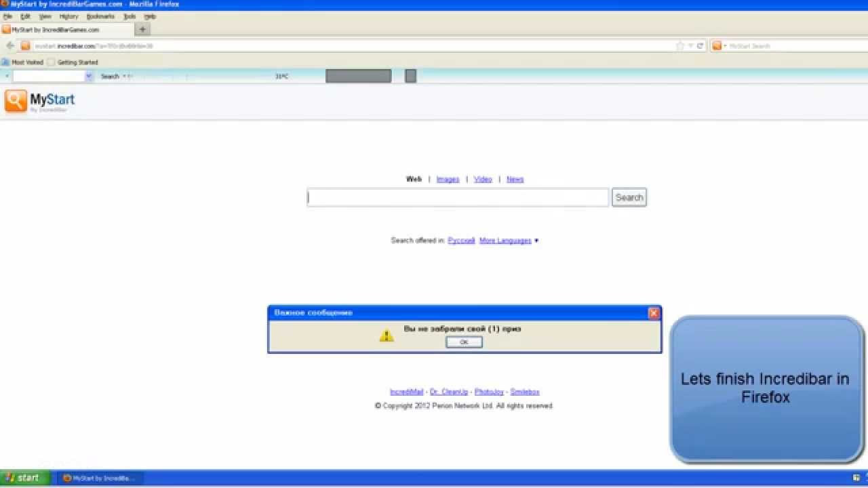
Task: Click the site identity icon in address bar
Action: click(x=26, y=46)
